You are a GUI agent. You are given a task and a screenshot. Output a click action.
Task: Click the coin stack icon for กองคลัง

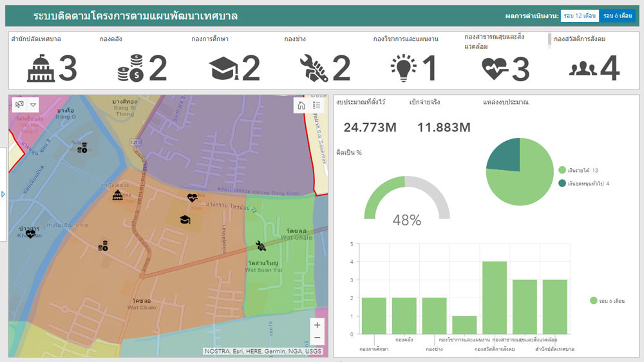click(x=130, y=68)
